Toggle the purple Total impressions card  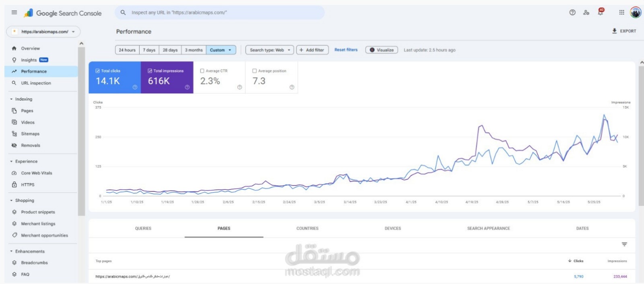point(167,78)
